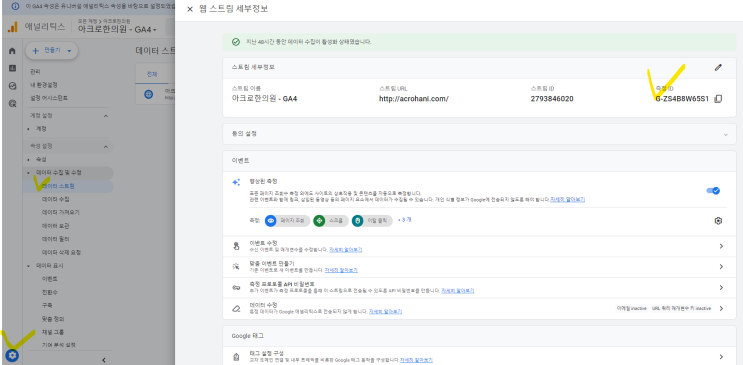Select 데이터 수집 in the sidebar

[55, 199]
